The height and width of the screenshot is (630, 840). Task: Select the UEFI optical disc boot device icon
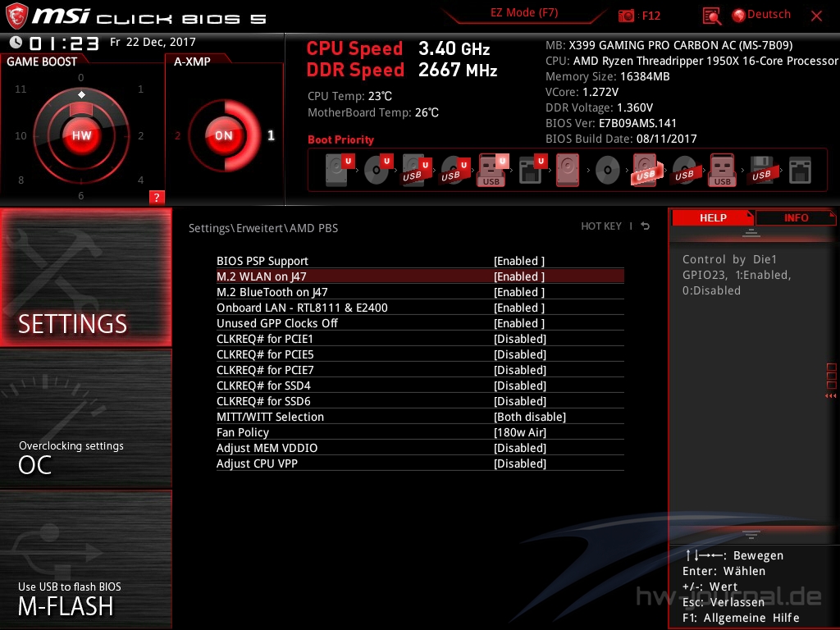click(x=377, y=170)
